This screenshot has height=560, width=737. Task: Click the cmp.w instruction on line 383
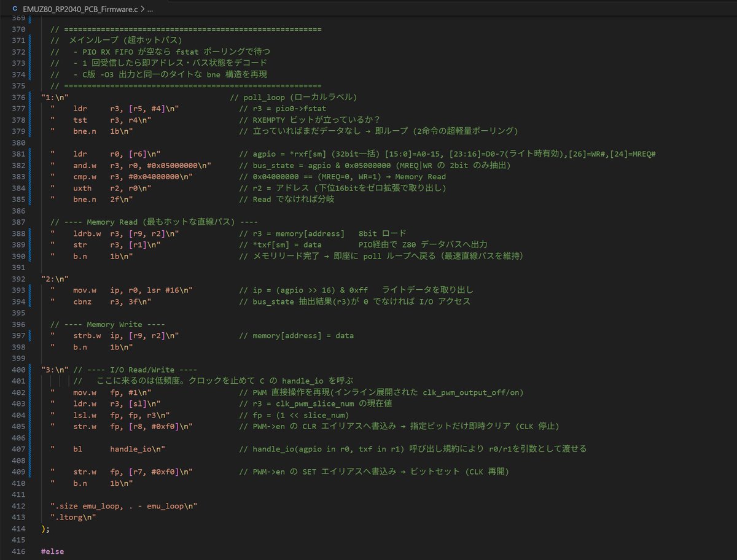point(85,176)
